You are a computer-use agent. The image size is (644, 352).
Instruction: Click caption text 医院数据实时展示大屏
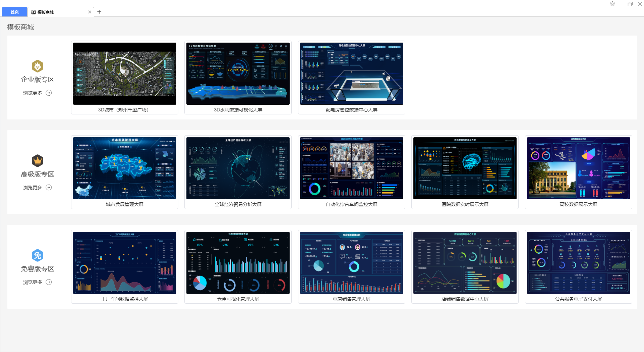[x=465, y=204]
